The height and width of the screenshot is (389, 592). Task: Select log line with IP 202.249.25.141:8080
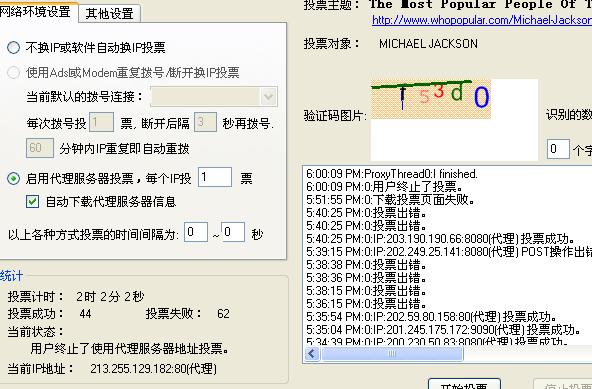(449, 252)
